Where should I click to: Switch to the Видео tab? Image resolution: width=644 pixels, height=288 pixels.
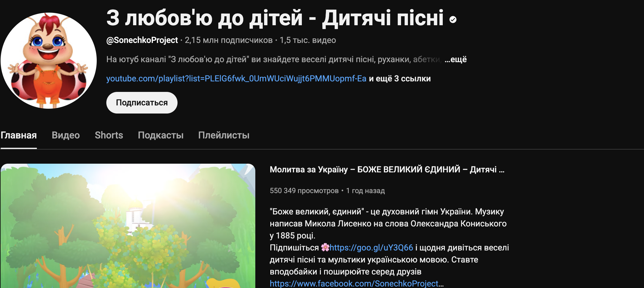pyautogui.click(x=66, y=135)
